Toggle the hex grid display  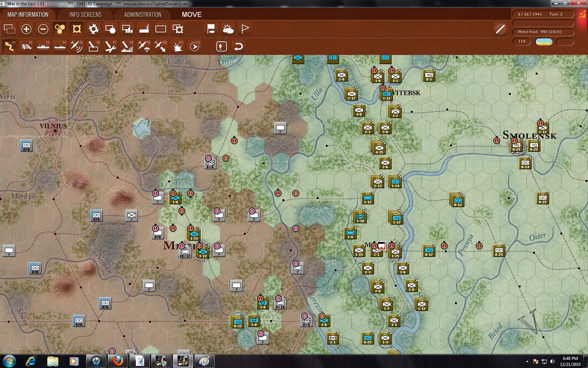click(x=59, y=29)
